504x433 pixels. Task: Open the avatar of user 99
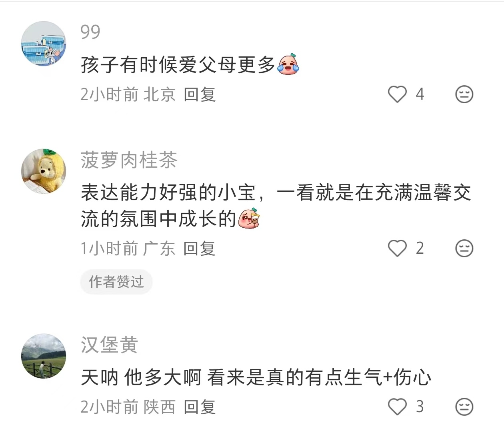pos(44,43)
